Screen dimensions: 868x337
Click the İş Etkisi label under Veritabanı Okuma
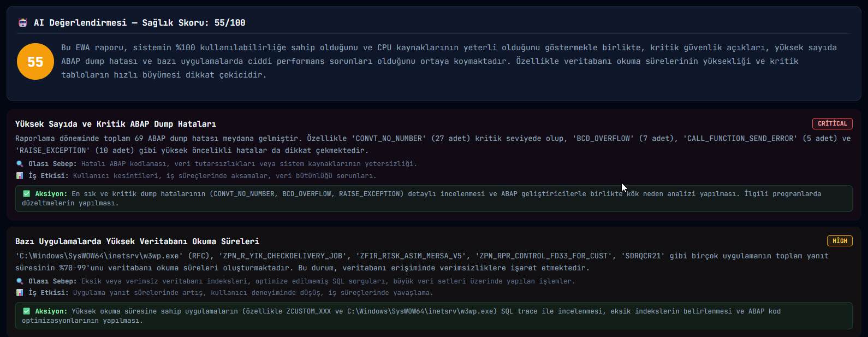[49, 293]
